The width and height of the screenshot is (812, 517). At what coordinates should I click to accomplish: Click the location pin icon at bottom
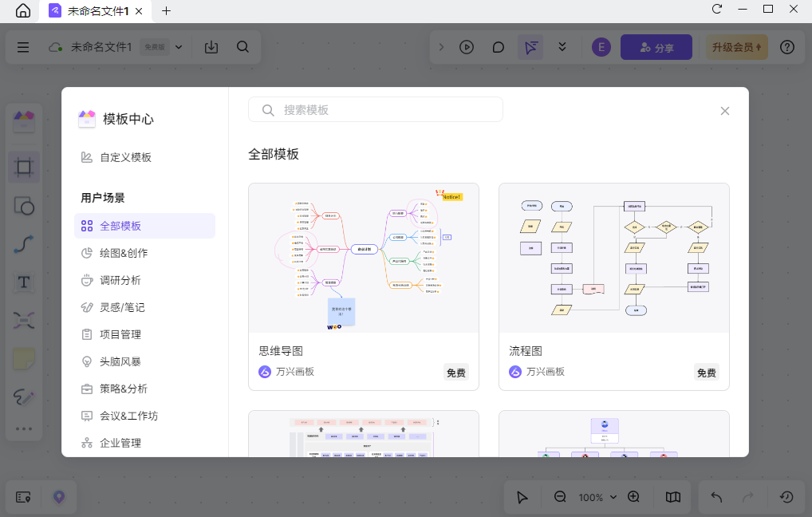pos(59,497)
